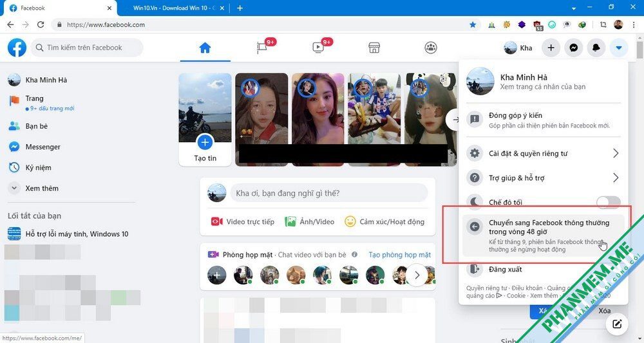Click Video trực tiếp button
Viewport: 644px width, 343px height.
point(242,222)
